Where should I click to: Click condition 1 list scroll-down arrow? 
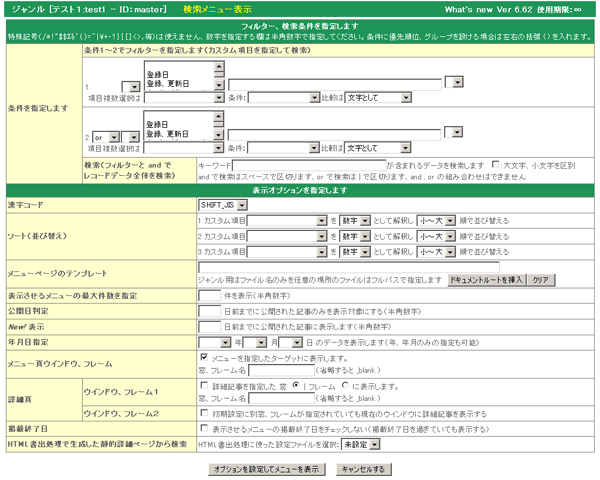[x=219, y=85]
